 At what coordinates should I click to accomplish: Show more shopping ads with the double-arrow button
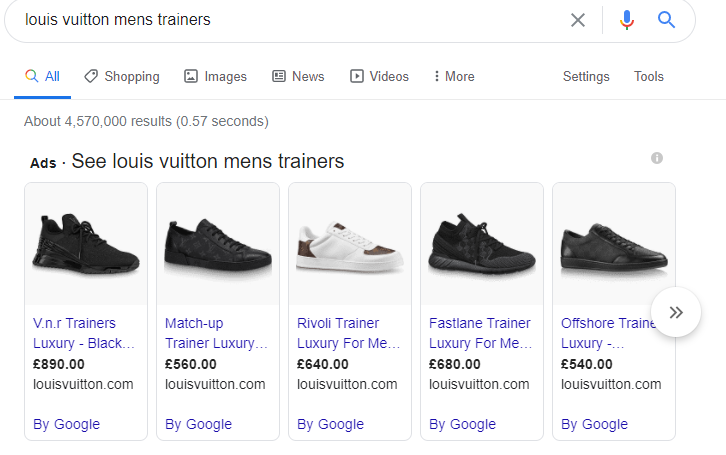[x=676, y=312]
